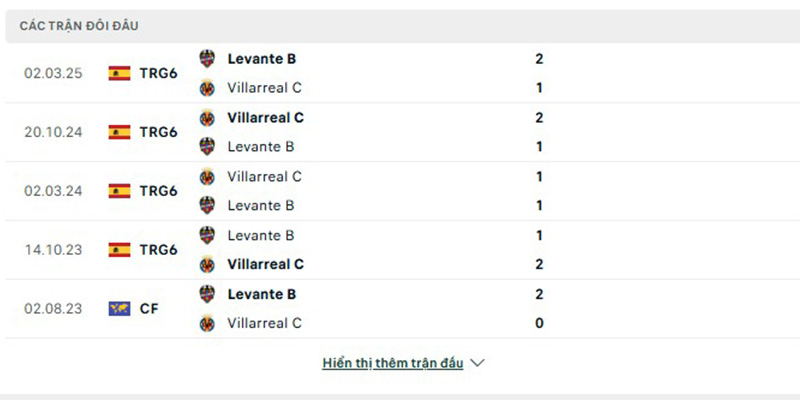Click the world flag icon next to CF

pos(119,309)
